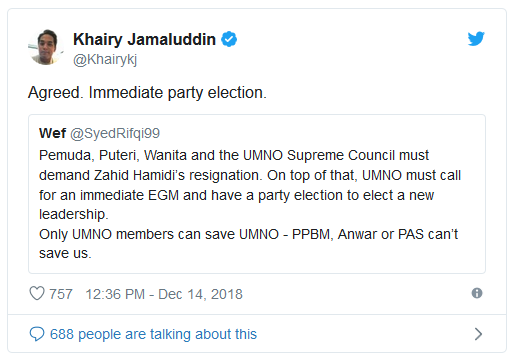Screen dimensions: 515x360
Task: Click the 757 likes count
Action: click(x=61, y=294)
